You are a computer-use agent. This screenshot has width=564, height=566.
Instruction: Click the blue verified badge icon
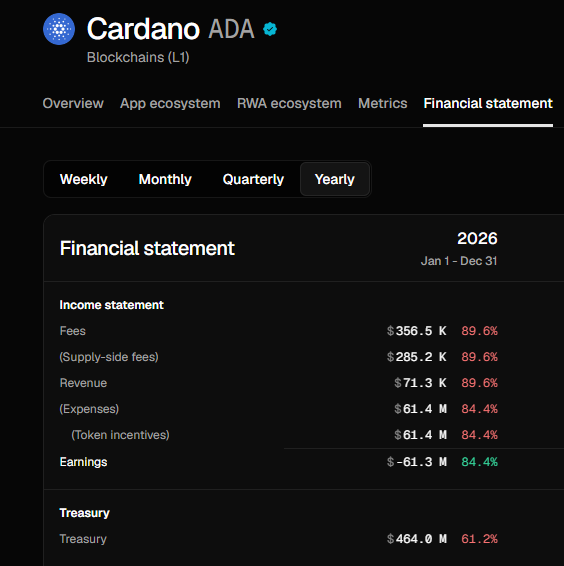[x=270, y=29]
